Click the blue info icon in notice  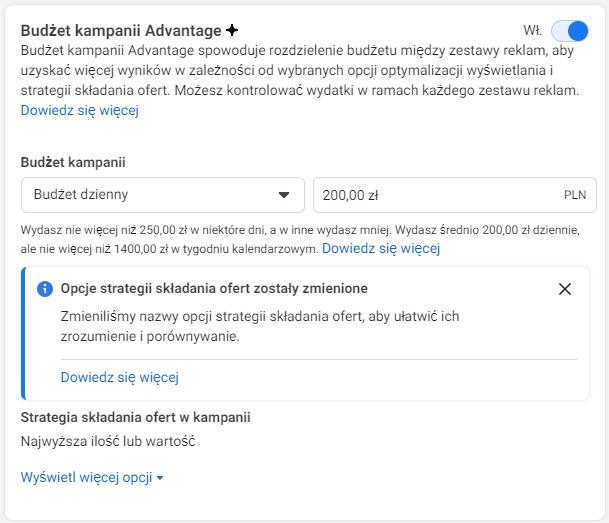(x=44, y=289)
